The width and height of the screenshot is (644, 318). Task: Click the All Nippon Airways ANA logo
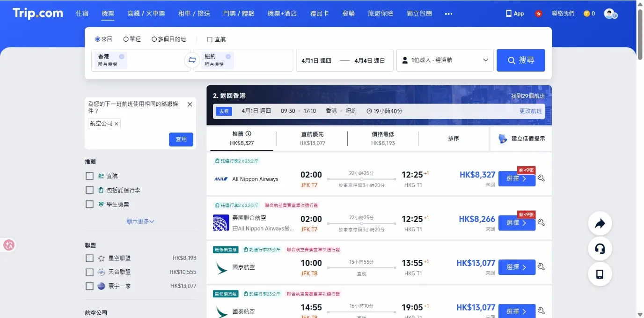pyautogui.click(x=221, y=179)
